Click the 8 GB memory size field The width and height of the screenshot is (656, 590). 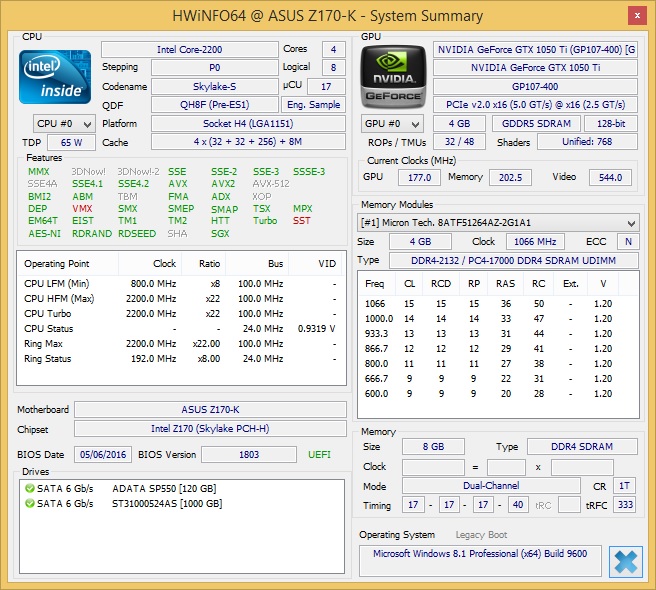click(433, 447)
